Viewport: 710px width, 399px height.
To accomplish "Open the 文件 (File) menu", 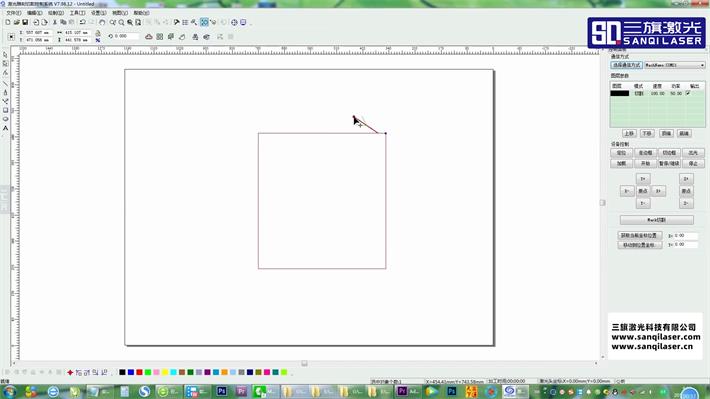I will pyautogui.click(x=14, y=13).
